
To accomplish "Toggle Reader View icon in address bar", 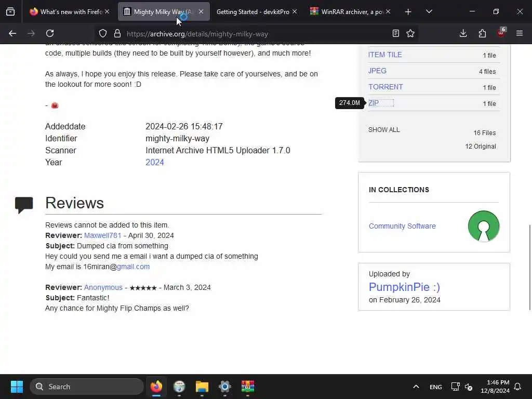I will coord(395,33).
